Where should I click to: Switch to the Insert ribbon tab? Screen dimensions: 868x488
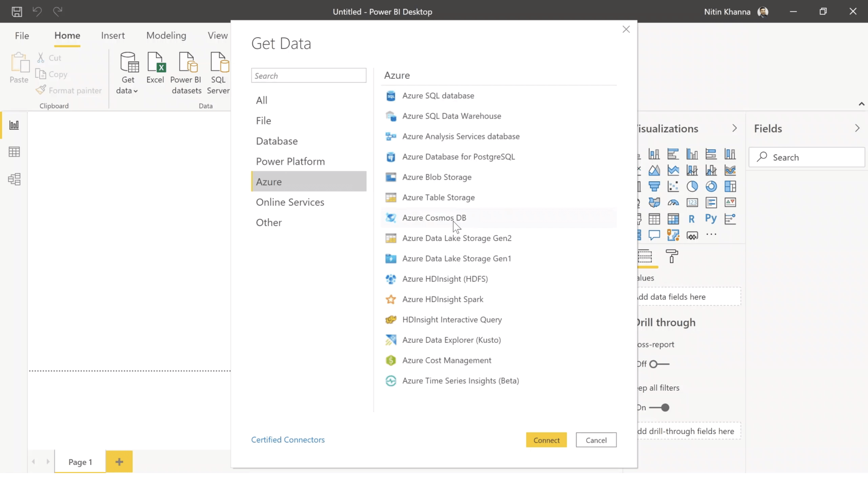113,36
